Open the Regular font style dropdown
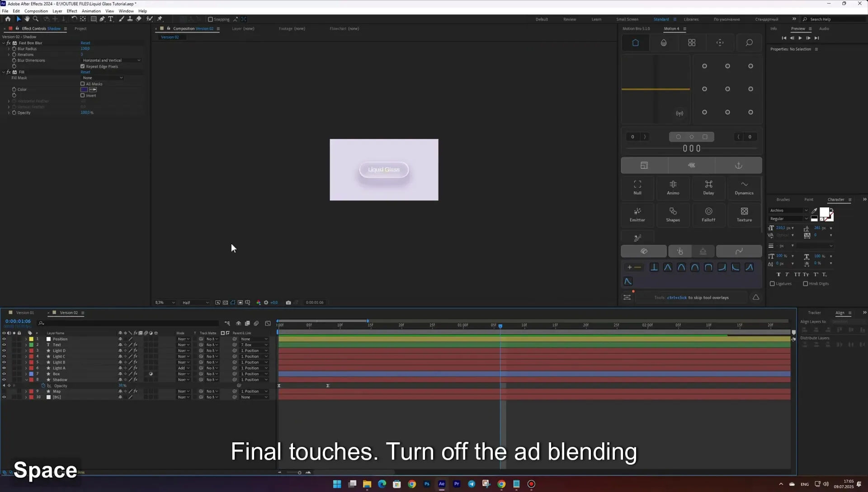This screenshot has height=492, width=868. point(788,219)
